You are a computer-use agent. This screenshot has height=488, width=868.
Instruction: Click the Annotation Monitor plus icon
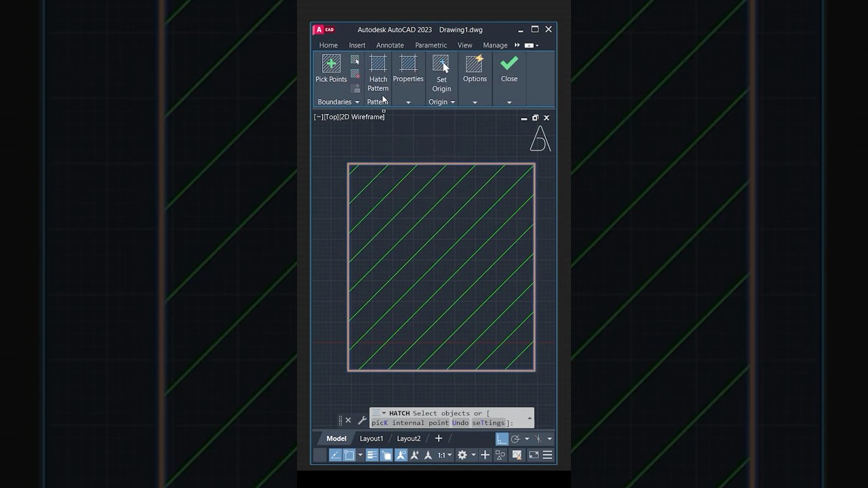tap(485, 455)
